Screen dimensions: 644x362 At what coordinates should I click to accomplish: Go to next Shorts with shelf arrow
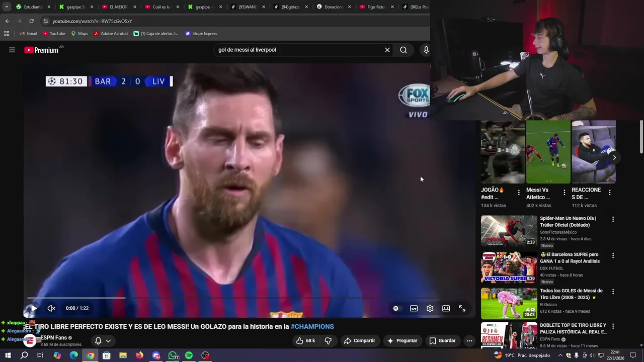614,157
